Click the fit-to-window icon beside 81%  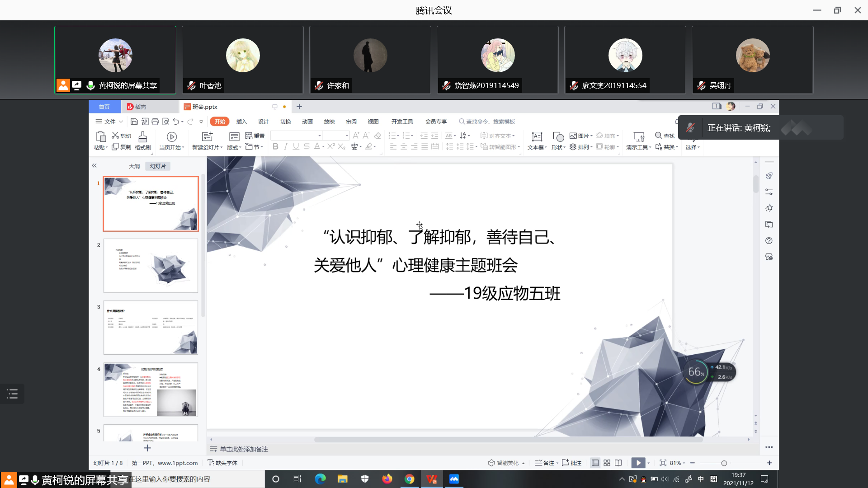663,463
